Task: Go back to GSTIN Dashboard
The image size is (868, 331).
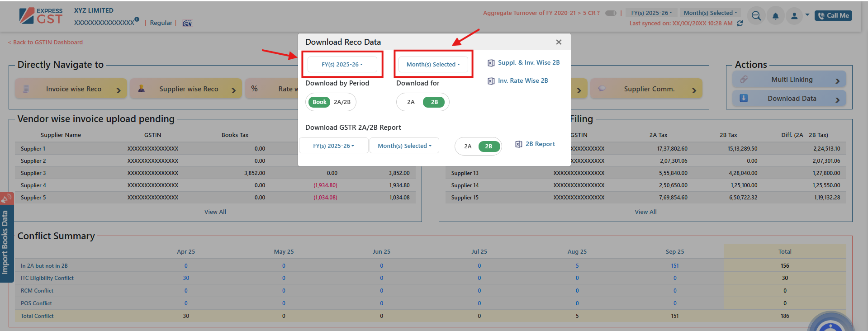Action: tap(45, 43)
